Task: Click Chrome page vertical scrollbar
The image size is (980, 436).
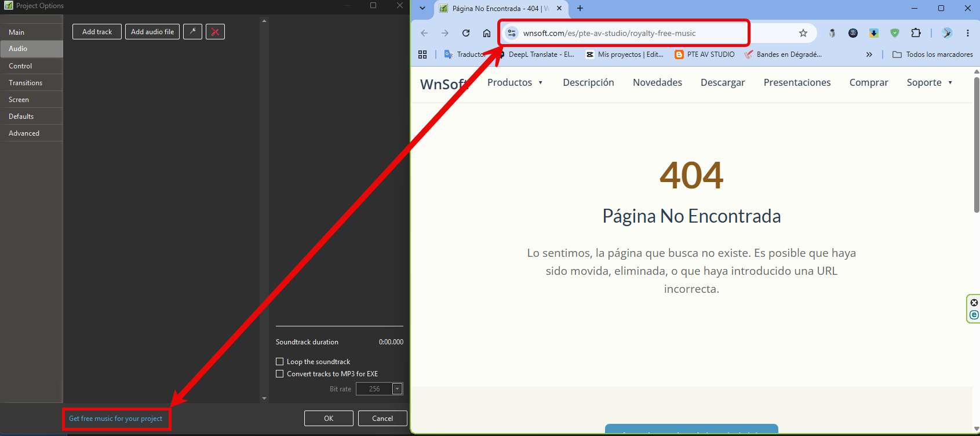Action: 977,145
